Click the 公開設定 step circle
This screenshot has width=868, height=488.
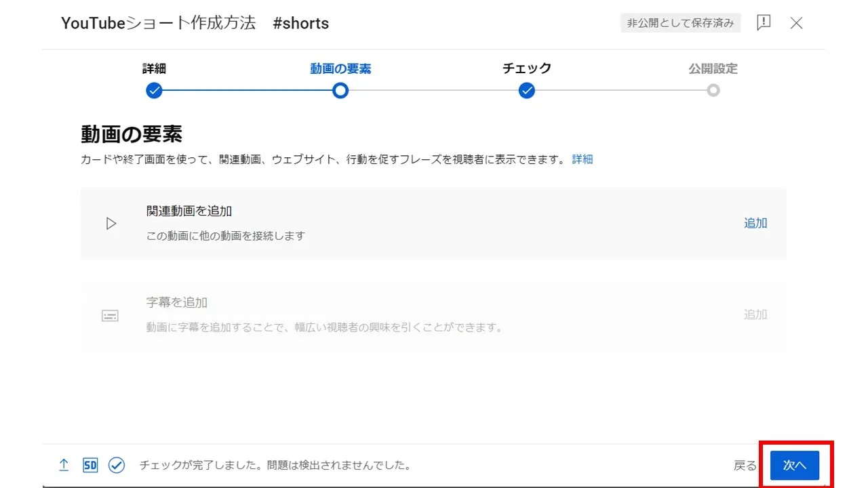point(713,90)
